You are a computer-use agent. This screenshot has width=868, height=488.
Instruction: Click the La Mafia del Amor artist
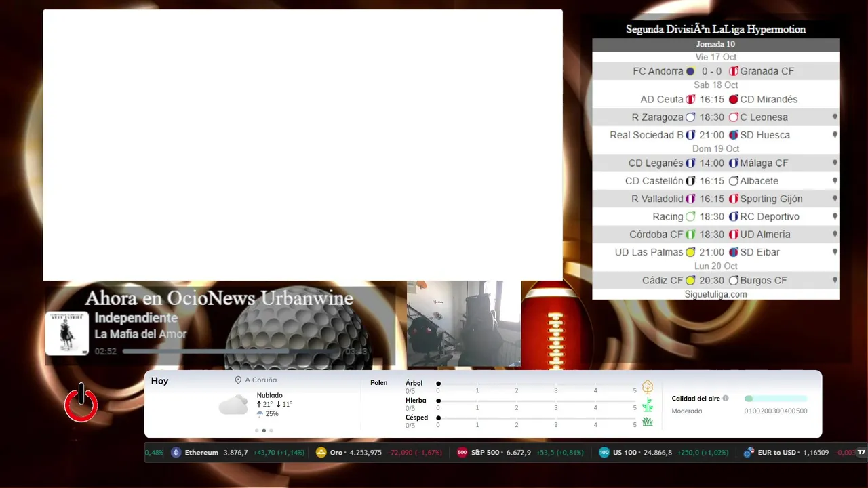pos(140,334)
